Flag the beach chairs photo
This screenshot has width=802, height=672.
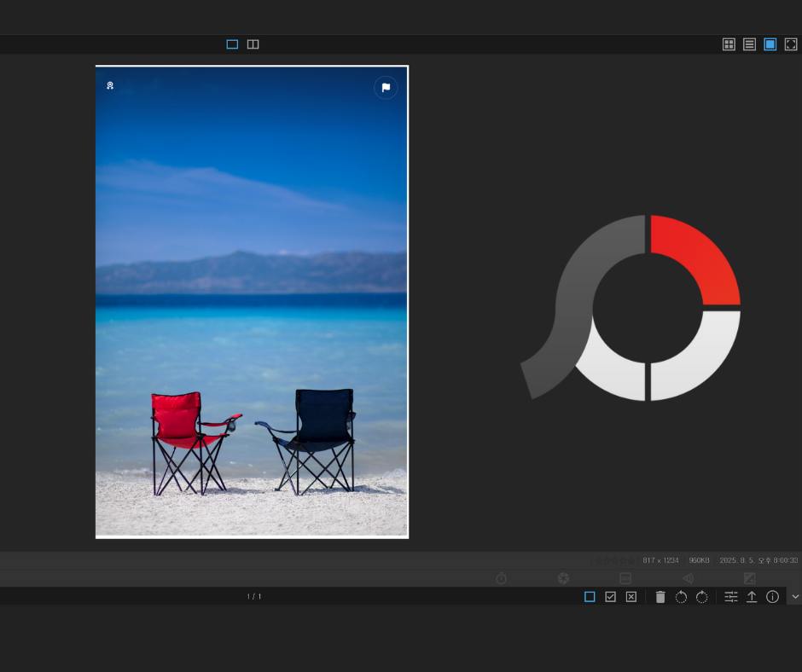(x=386, y=88)
